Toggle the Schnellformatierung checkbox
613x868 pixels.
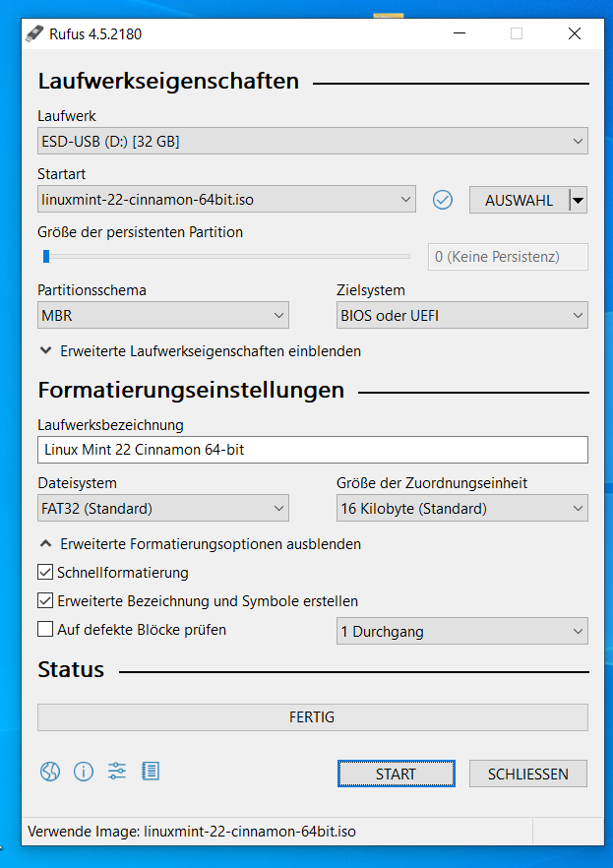[x=45, y=572]
